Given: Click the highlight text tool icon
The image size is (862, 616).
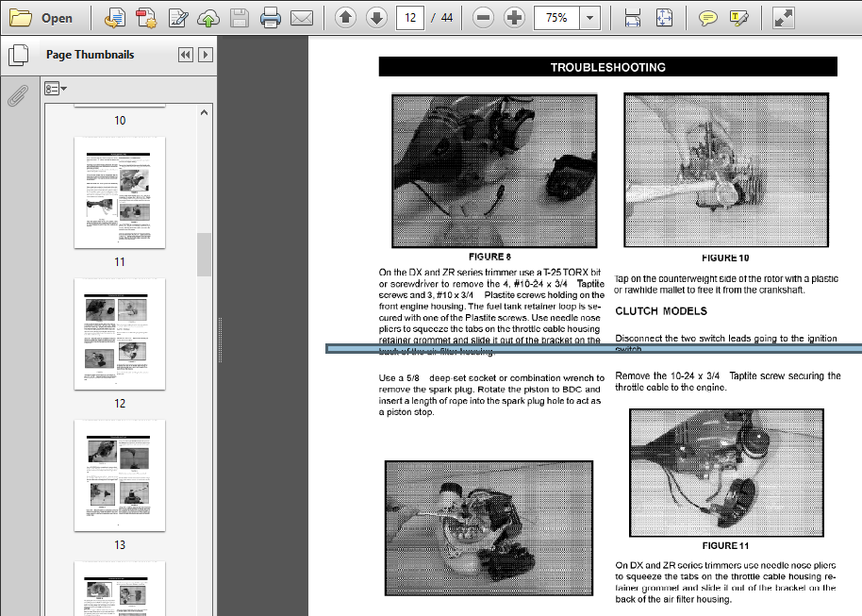Looking at the screenshot, I should (738, 18).
